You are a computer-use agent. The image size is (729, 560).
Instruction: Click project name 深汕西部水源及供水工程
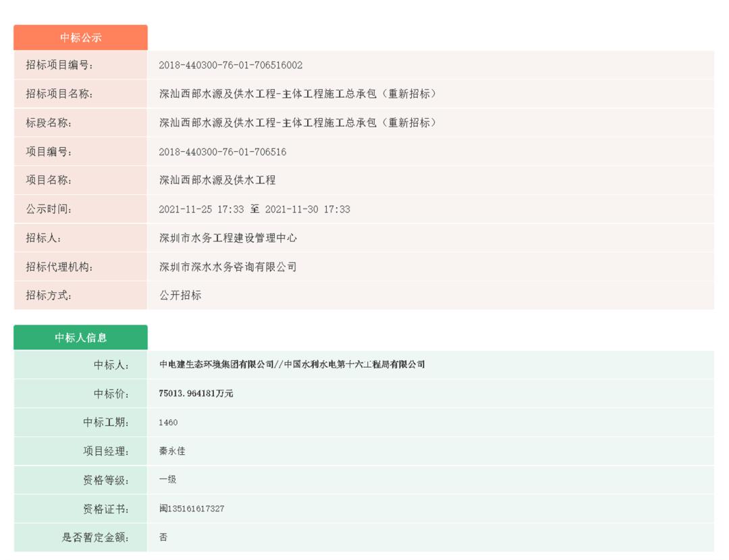point(217,180)
